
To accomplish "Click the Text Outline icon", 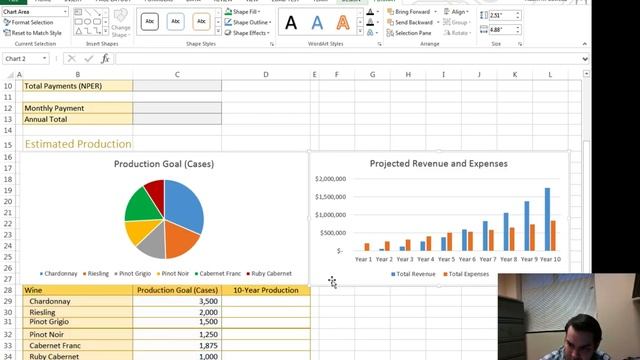I will click(x=370, y=22).
